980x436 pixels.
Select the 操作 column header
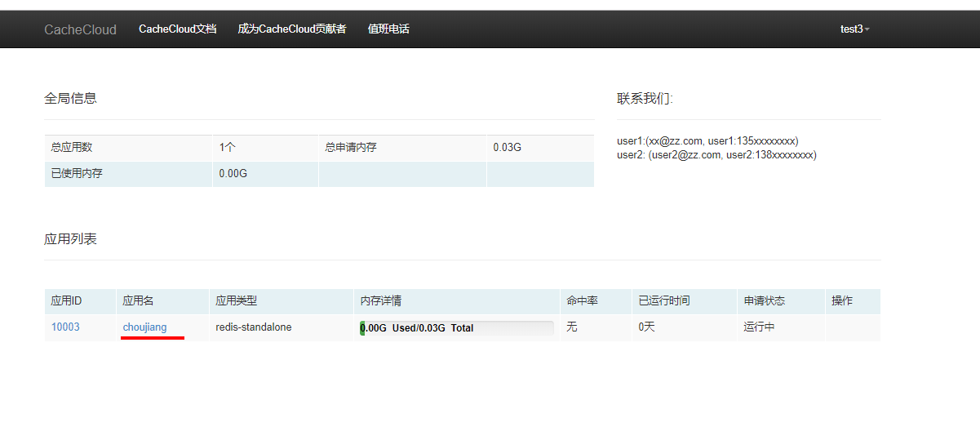[853, 301]
